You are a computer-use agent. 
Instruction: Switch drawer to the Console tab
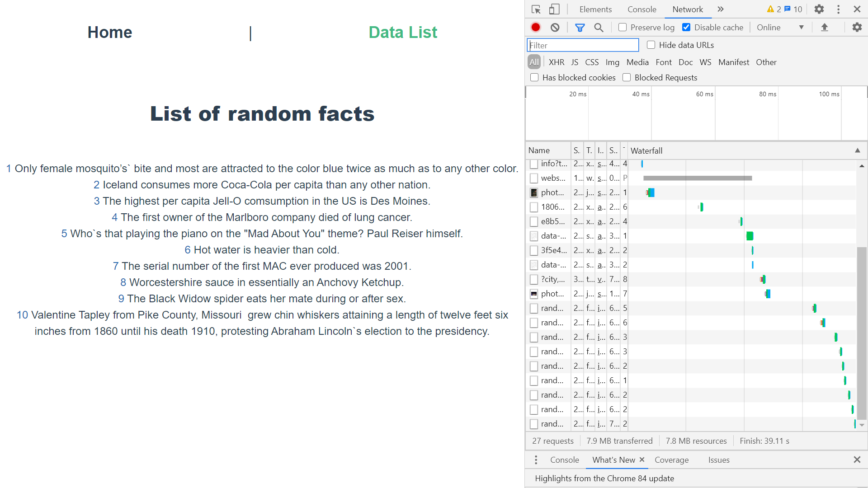tap(564, 460)
